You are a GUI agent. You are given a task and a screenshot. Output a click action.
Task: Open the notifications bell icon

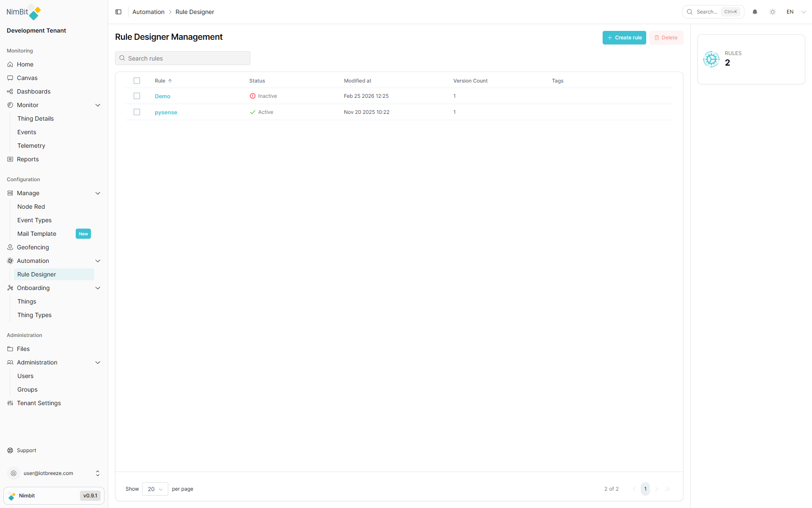click(x=755, y=12)
